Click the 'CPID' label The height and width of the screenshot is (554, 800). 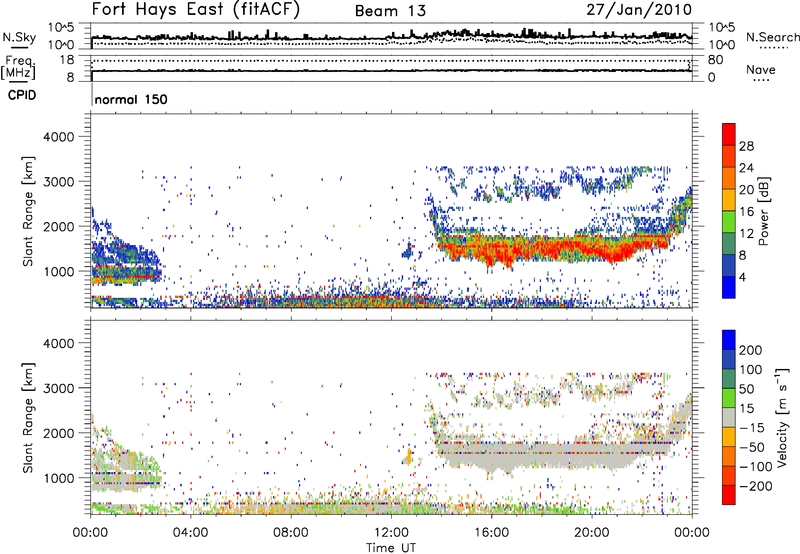22,95
